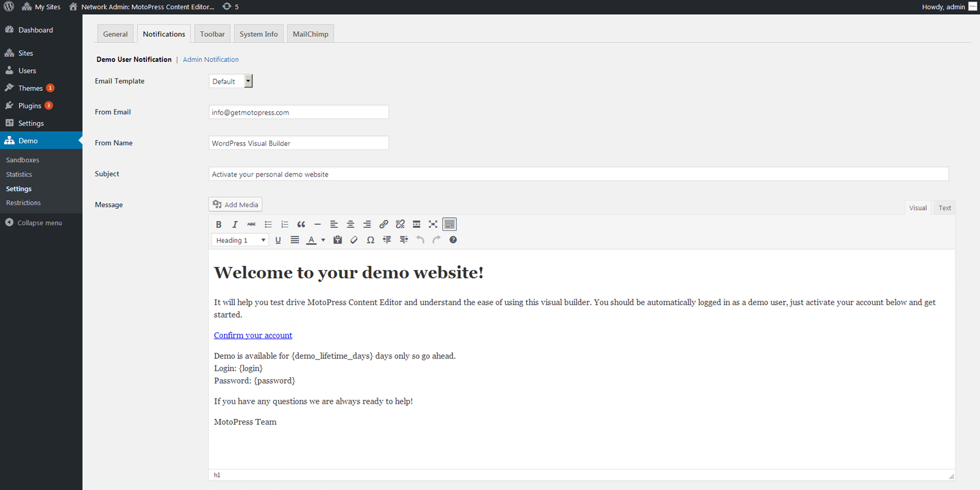Switch to the General tab
Screen dimensions: 980x490
(115, 34)
